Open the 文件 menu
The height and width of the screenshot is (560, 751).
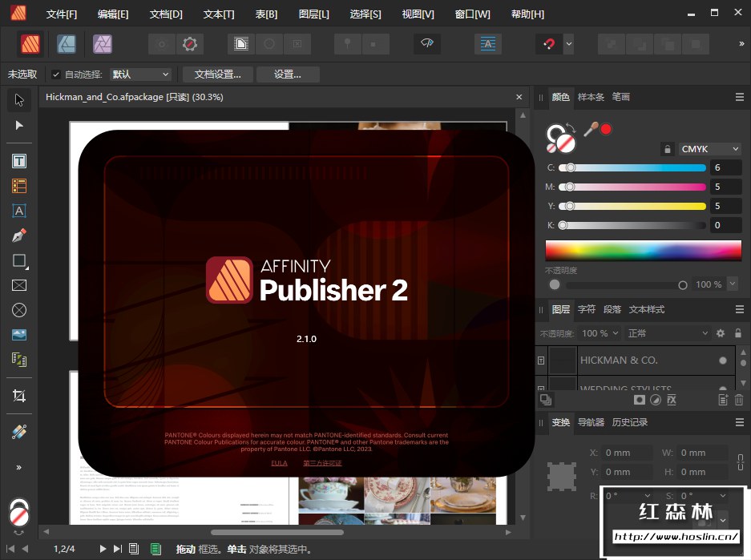61,14
